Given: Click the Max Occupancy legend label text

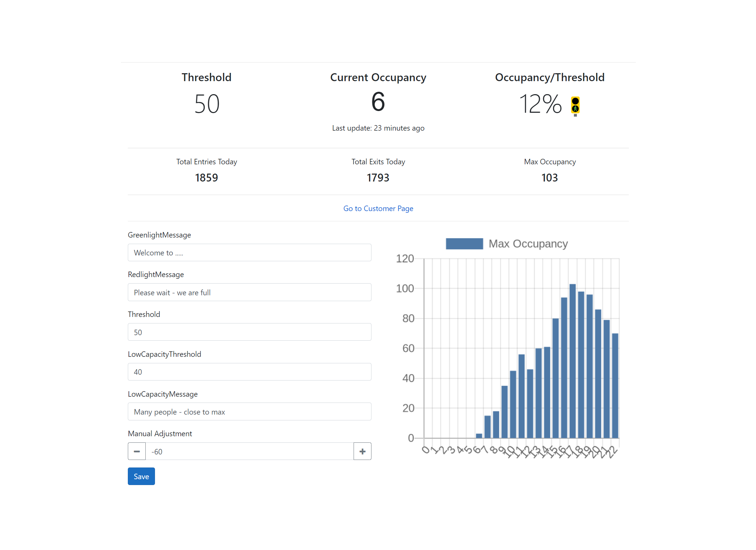Looking at the screenshot, I should pyautogui.click(x=528, y=244).
